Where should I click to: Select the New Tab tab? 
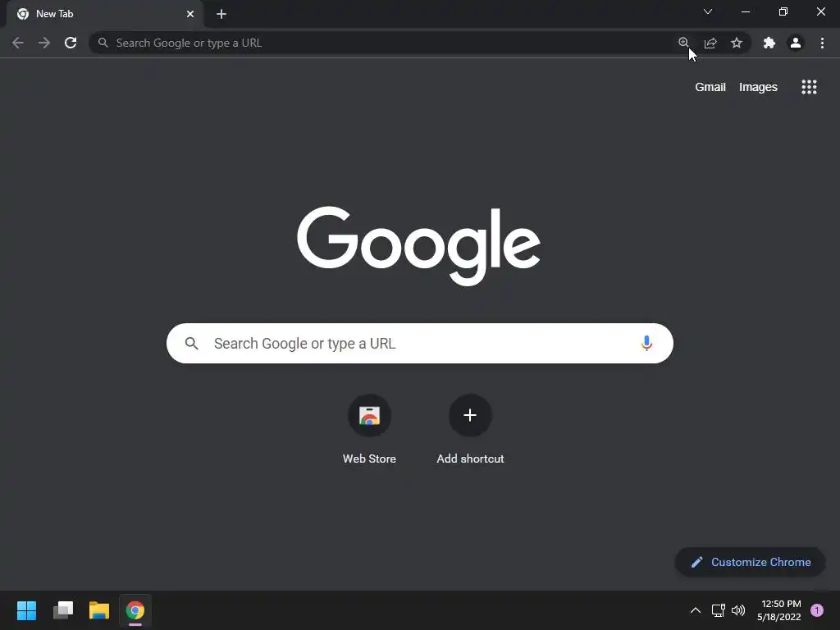click(105, 14)
